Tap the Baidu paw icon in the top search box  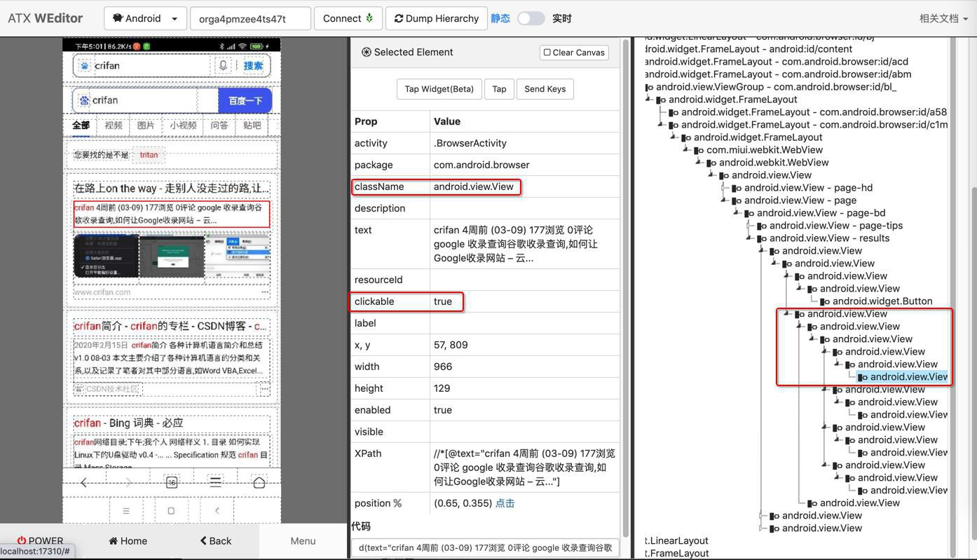pyautogui.click(x=85, y=65)
